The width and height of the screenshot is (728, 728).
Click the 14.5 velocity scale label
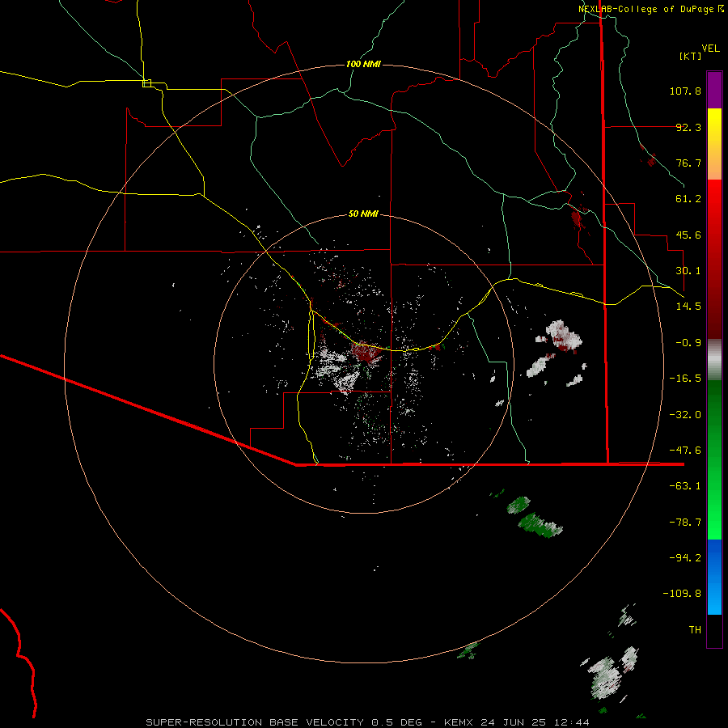(688, 307)
